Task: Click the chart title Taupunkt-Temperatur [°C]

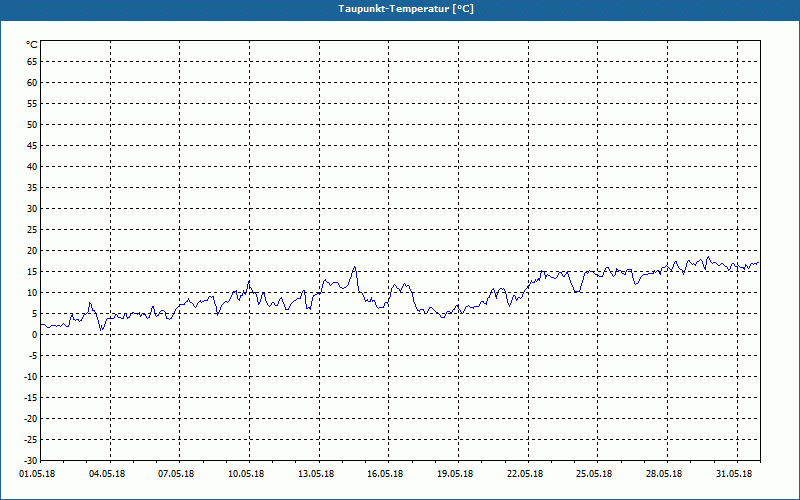Action: tap(406, 9)
